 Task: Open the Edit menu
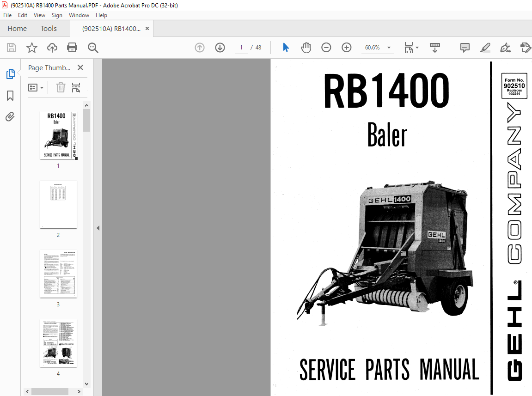point(23,15)
